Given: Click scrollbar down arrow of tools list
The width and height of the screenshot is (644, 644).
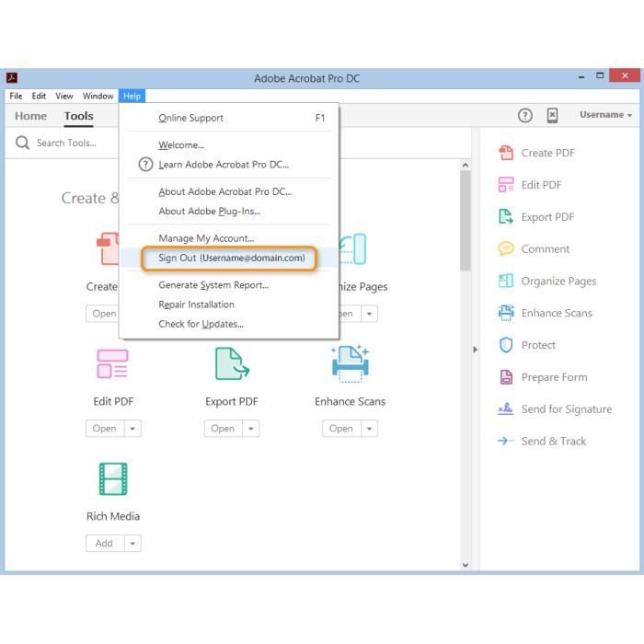Looking at the screenshot, I should point(465,565).
